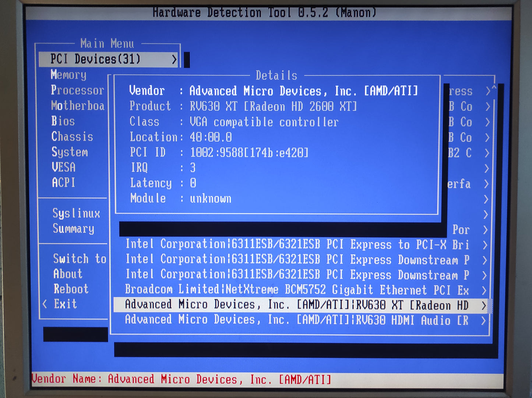Select the VESA menu item

[x=64, y=167]
